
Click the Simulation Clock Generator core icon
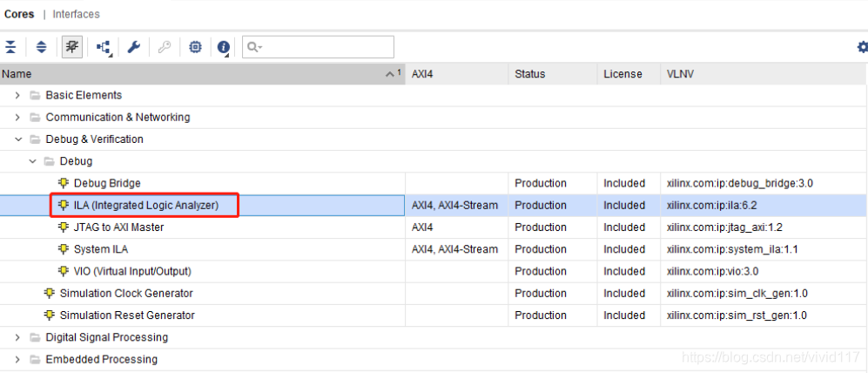(x=50, y=293)
